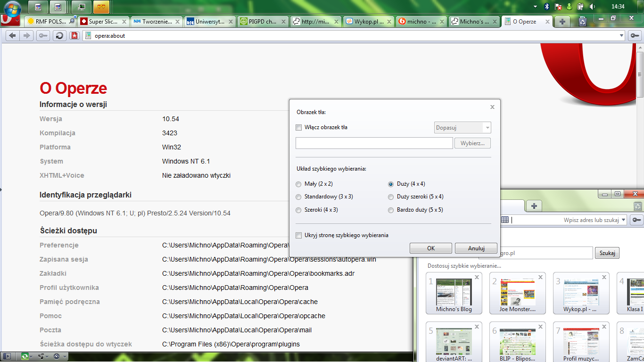This screenshot has height=362, width=644.
Task: Reload the opera:about page
Action: [x=59, y=36]
